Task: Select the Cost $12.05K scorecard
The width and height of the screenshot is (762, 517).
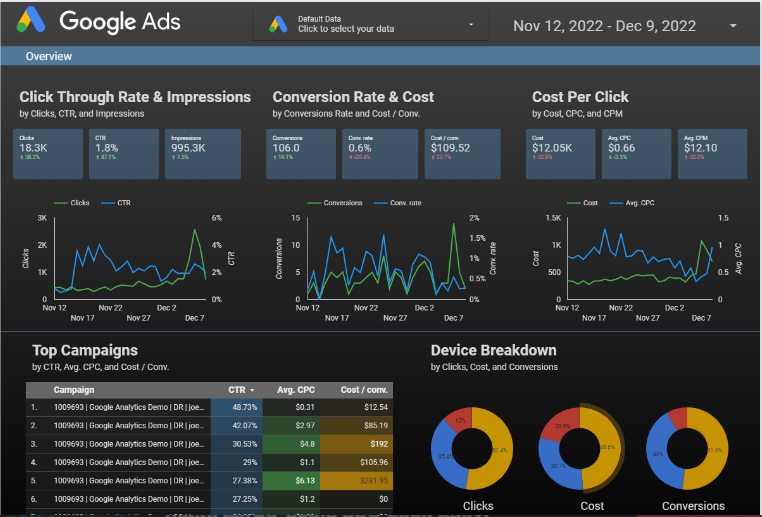Action: [x=560, y=154]
